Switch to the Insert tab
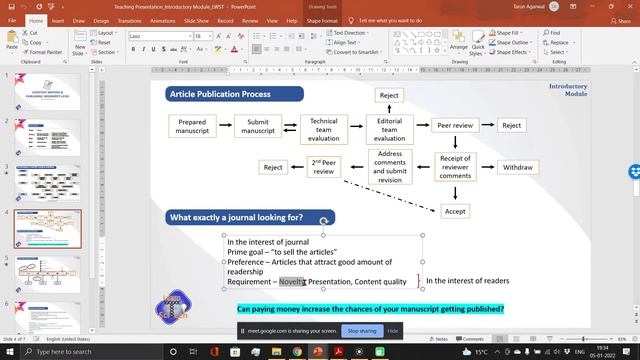 point(58,20)
